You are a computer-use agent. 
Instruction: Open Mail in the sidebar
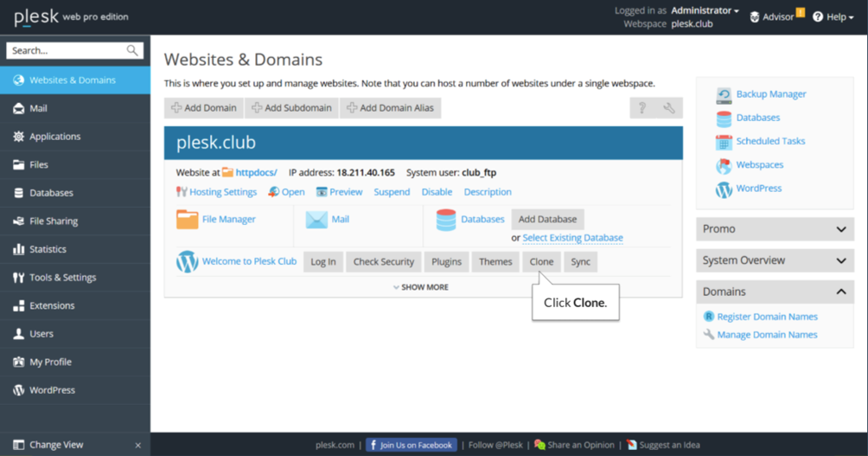click(74, 108)
